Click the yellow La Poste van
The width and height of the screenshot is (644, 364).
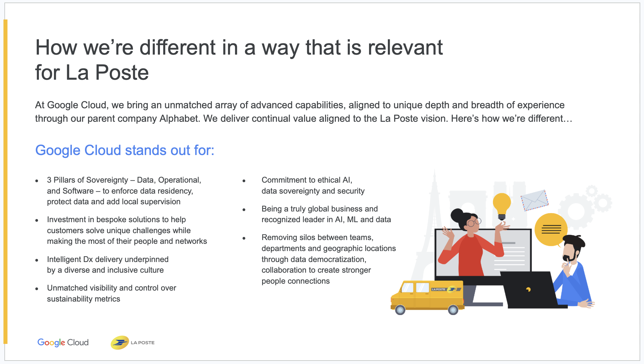[x=427, y=297]
